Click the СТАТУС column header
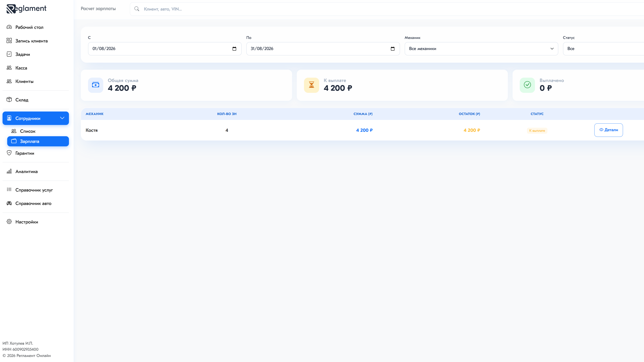644x362 pixels. click(537, 114)
